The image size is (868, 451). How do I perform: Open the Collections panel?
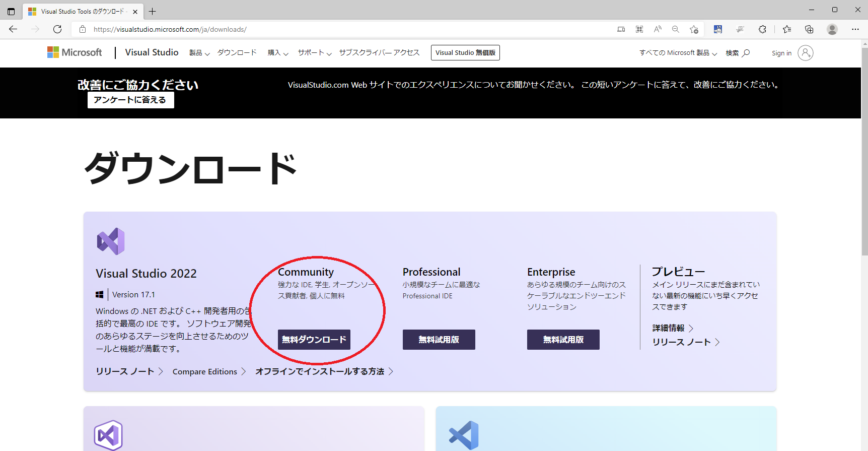tap(809, 29)
